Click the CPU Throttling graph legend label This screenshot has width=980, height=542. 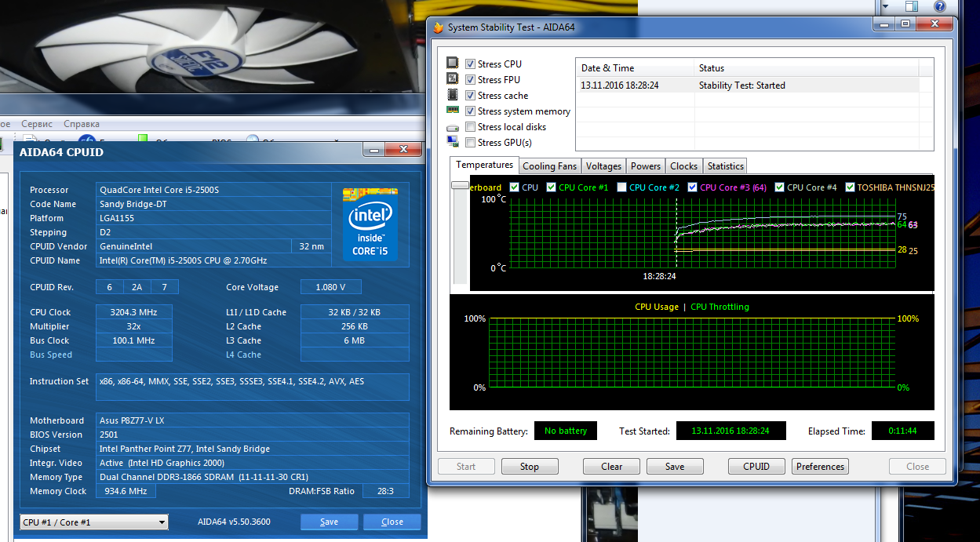(x=720, y=307)
